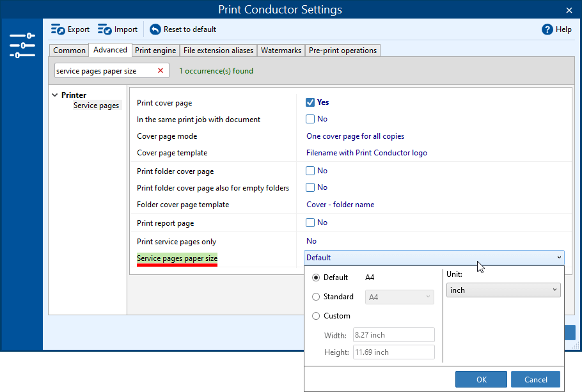The width and height of the screenshot is (582, 392).
Task: Close the Print Conductor Settings window
Action: tap(569, 10)
